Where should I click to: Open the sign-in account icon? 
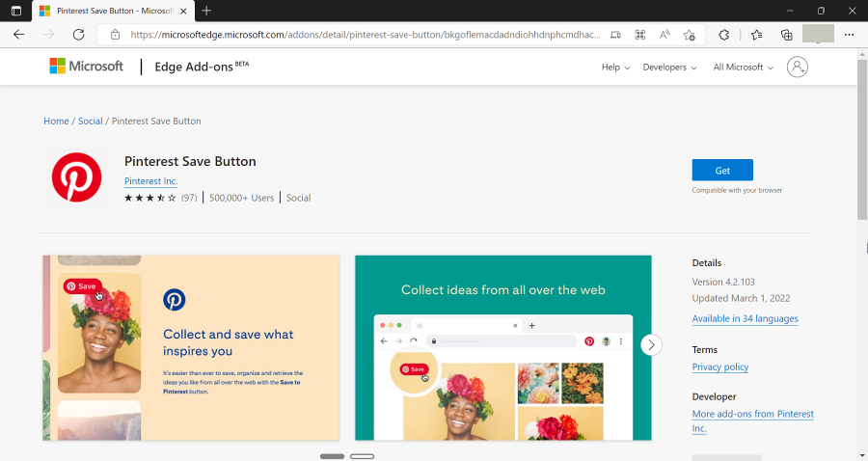[798, 67]
